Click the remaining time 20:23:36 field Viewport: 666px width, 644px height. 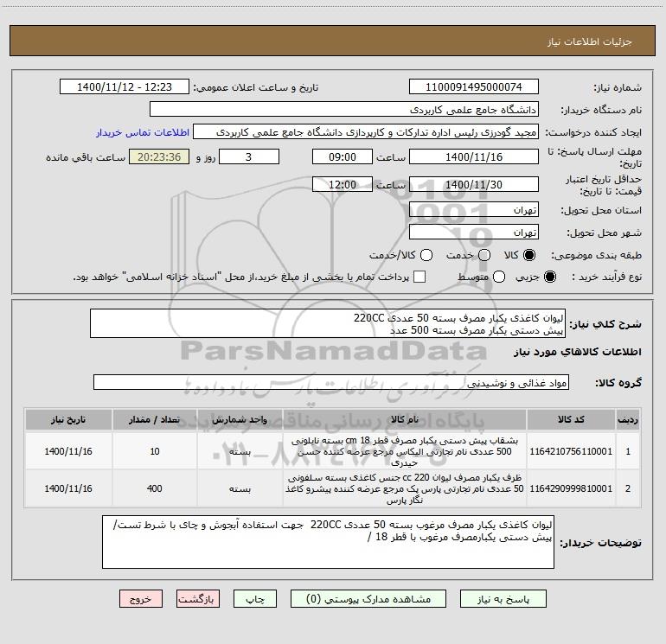click(159, 156)
